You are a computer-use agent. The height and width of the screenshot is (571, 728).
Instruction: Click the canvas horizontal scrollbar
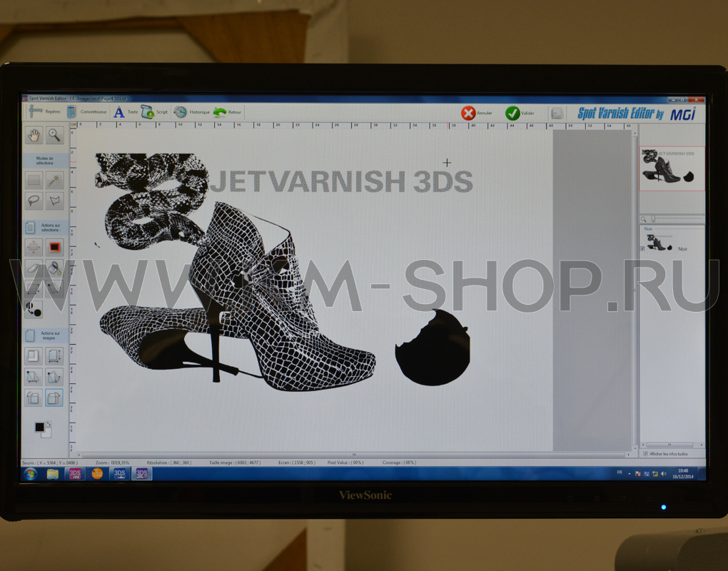(x=354, y=455)
